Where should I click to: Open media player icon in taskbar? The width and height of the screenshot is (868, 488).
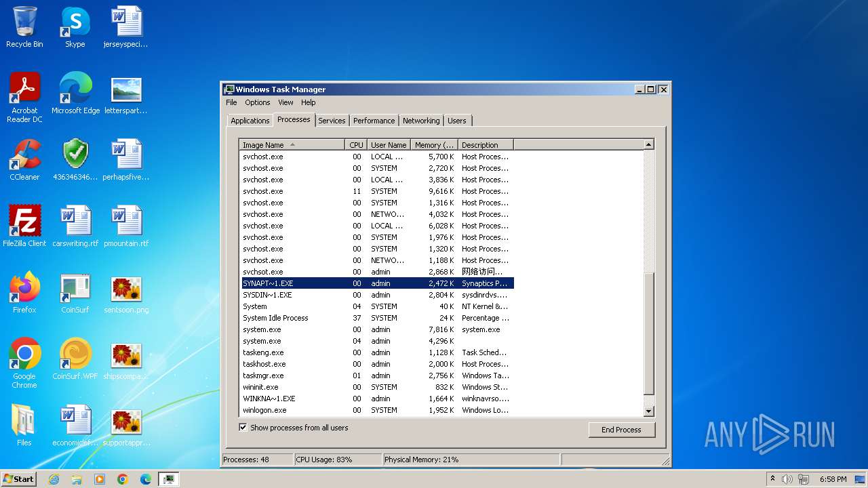(x=100, y=479)
